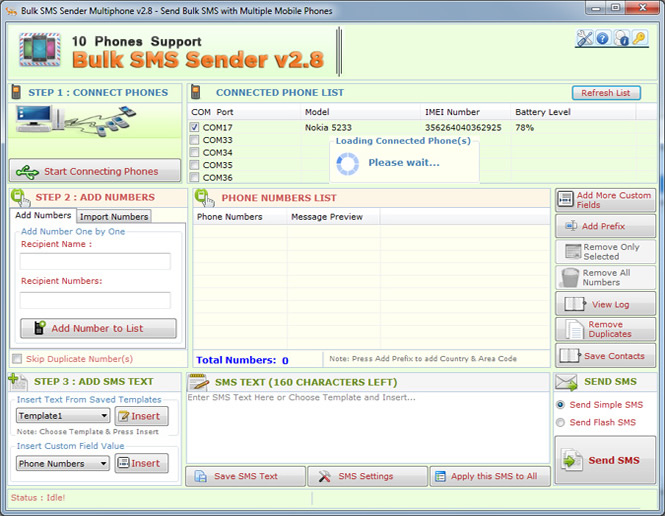
Task: Click the Connected Phone List phone icon
Action: (196, 92)
